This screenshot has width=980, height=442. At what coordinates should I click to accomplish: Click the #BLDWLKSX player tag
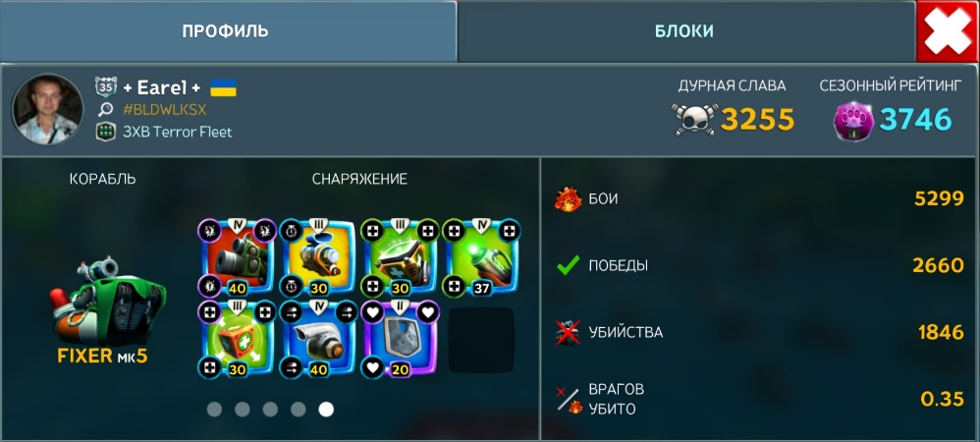click(164, 110)
